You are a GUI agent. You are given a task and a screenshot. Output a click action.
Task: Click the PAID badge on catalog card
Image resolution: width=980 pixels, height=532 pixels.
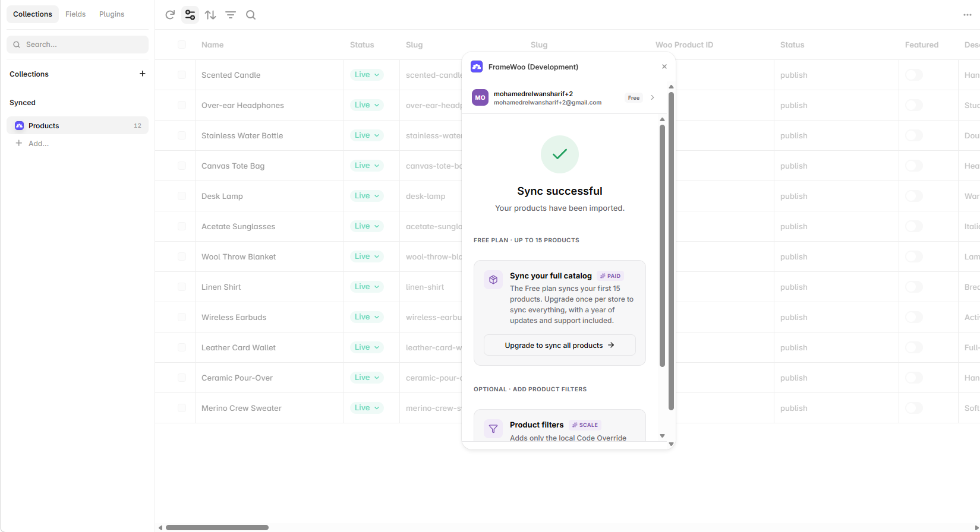[610, 276]
